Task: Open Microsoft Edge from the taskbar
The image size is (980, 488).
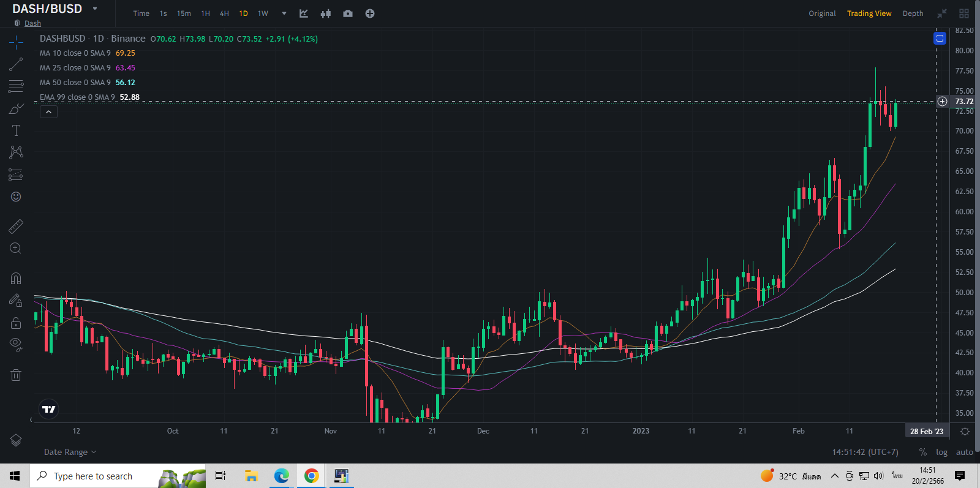Action: [x=281, y=476]
